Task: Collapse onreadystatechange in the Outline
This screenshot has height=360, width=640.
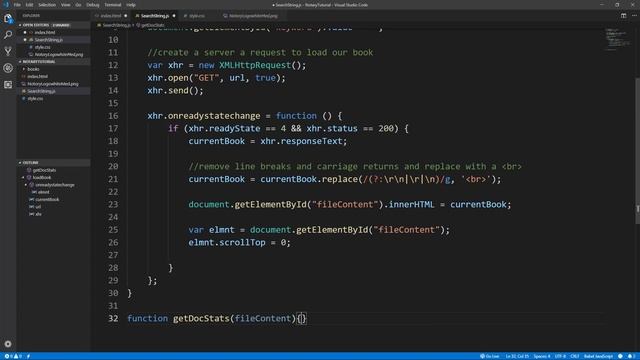Action: [26, 185]
